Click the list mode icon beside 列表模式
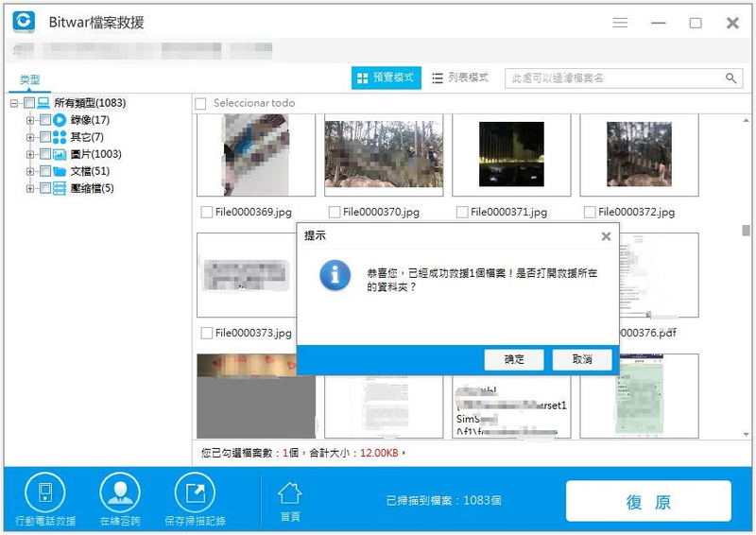756x535 pixels. pos(438,78)
